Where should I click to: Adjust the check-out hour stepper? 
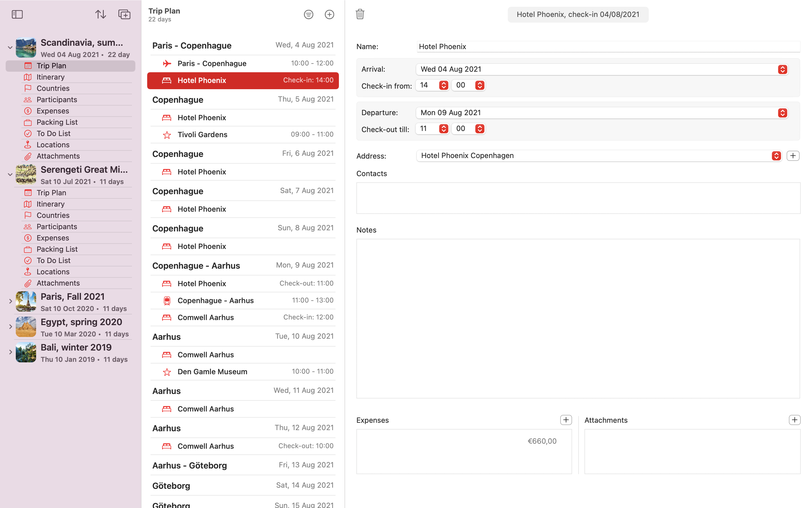[x=443, y=129]
